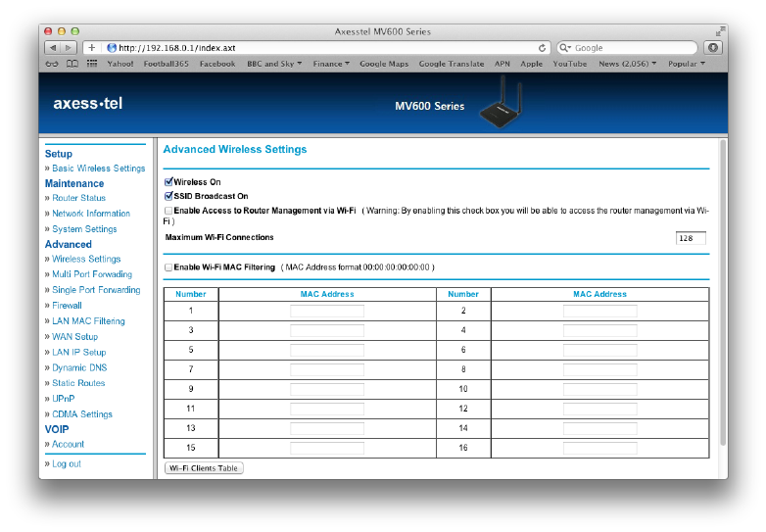Click the axess-tel logo

[x=88, y=103]
